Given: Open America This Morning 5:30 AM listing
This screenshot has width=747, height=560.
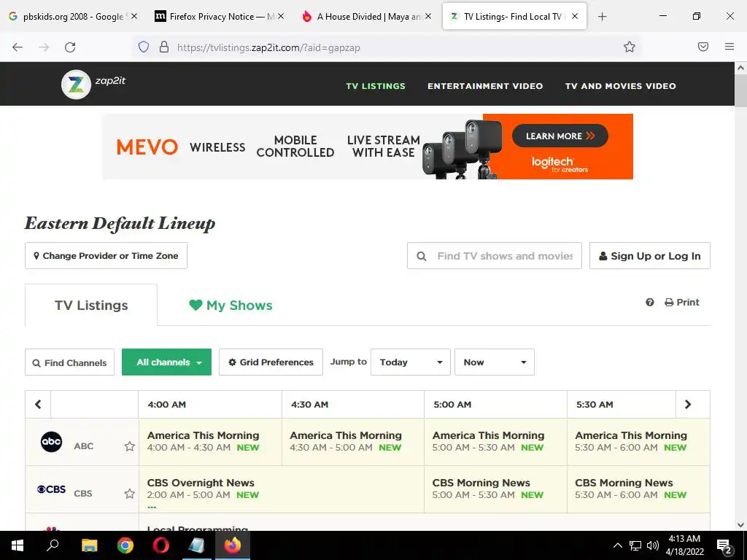Looking at the screenshot, I should pyautogui.click(x=638, y=441).
